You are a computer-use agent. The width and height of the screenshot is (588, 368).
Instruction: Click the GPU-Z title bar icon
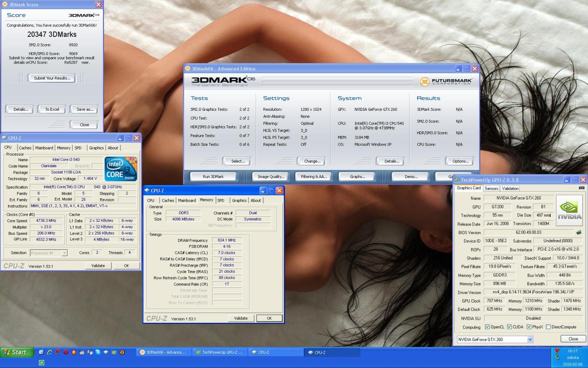point(457,180)
